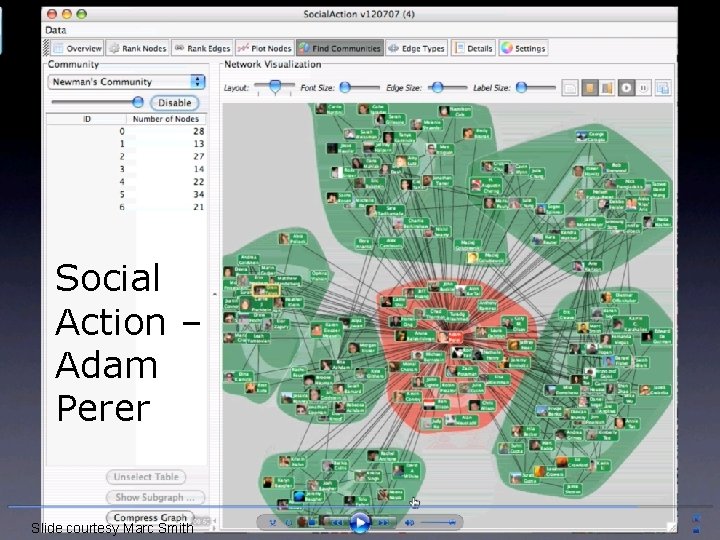The width and height of the screenshot is (720, 540).
Task: Select community row 2 with 27 nodes
Action: tap(126, 157)
